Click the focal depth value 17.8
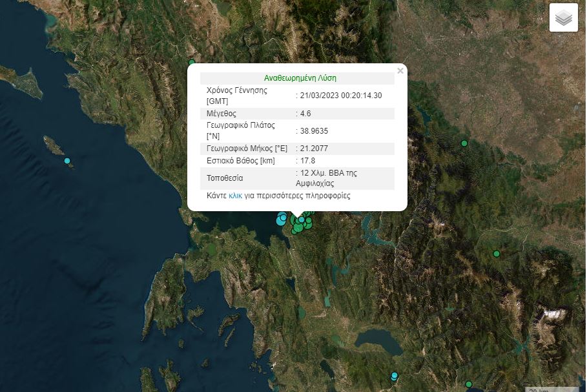This screenshot has width=587, height=392. [x=307, y=161]
